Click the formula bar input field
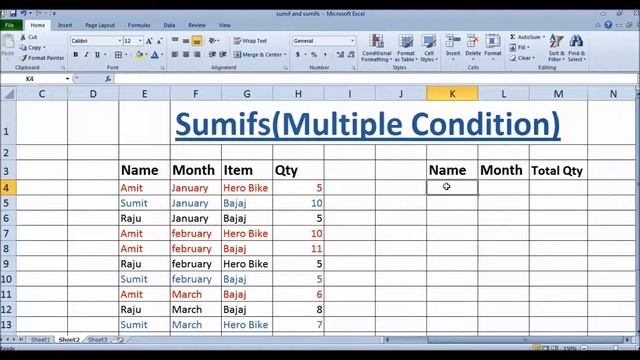640x360 pixels. [x=376, y=79]
